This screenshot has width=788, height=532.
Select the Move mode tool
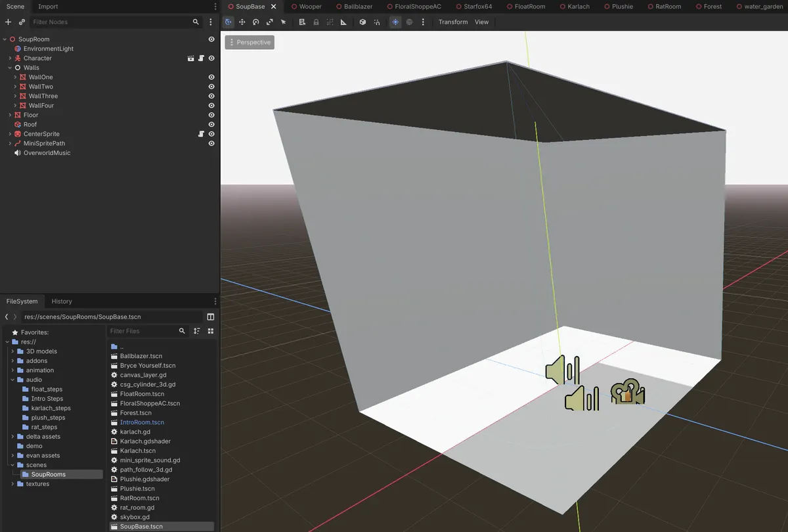242,22
